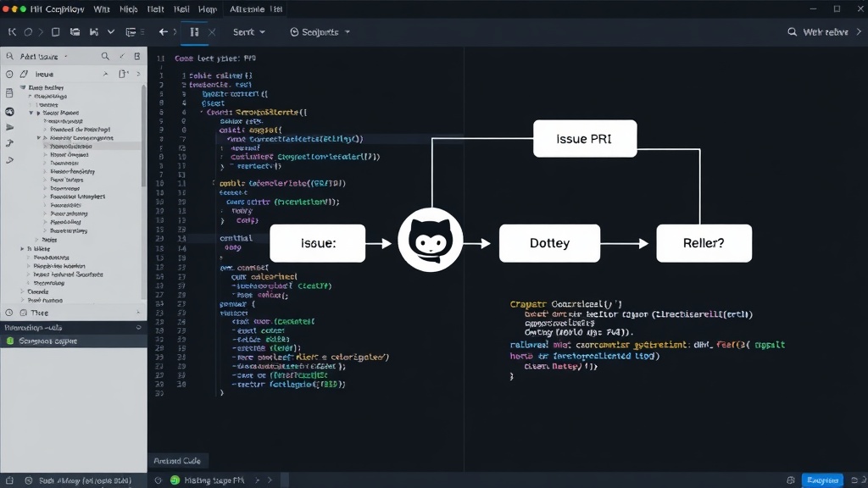Click the blue button in the status bar
Image resolution: width=868 pixels, height=488 pixels.
click(x=822, y=480)
